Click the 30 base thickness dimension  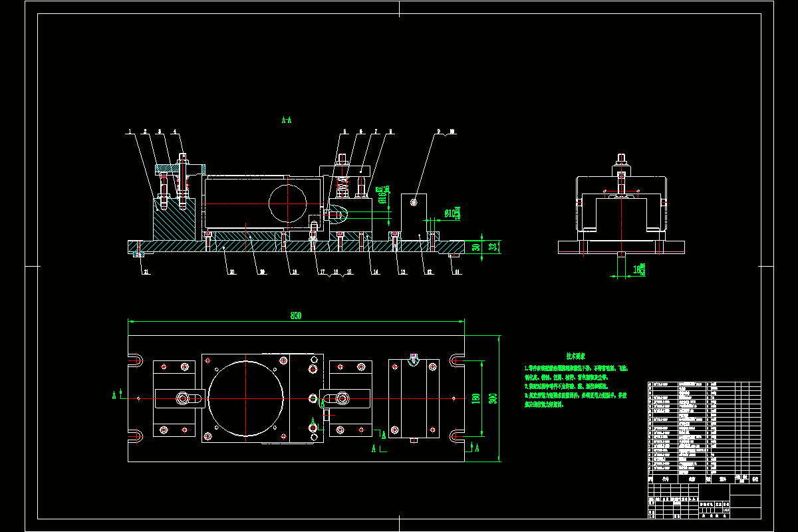[475, 247]
